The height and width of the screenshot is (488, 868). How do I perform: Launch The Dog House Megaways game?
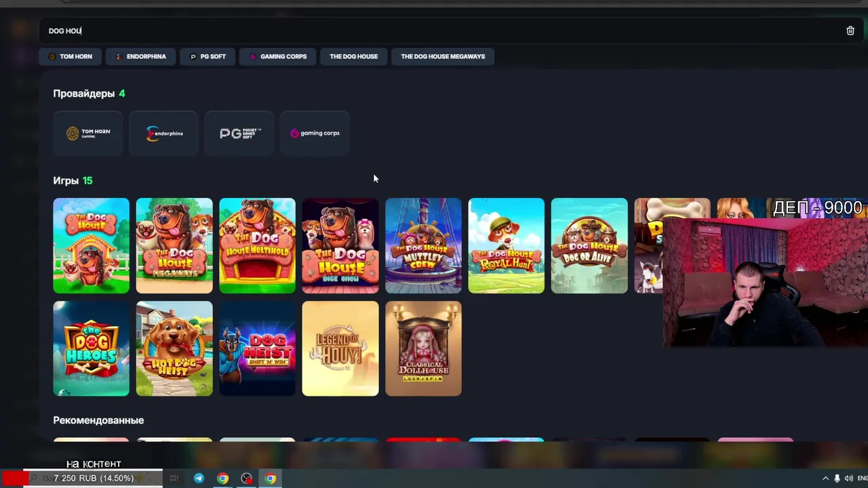coord(174,245)
